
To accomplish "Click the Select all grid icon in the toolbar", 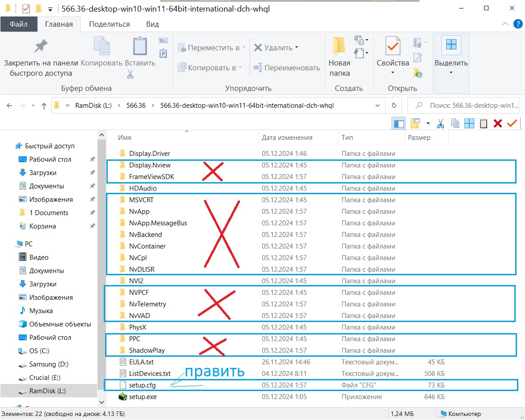I will (x=469, y=123).
